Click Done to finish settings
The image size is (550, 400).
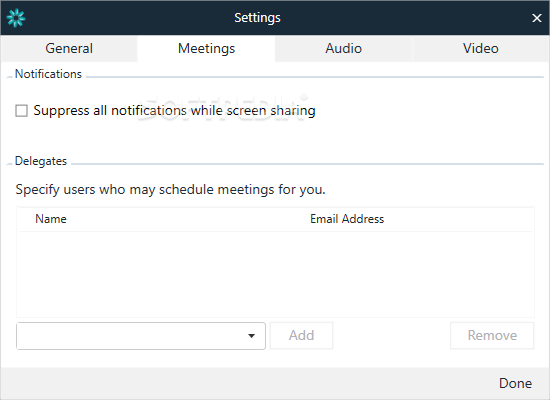(x=515, y=383)
